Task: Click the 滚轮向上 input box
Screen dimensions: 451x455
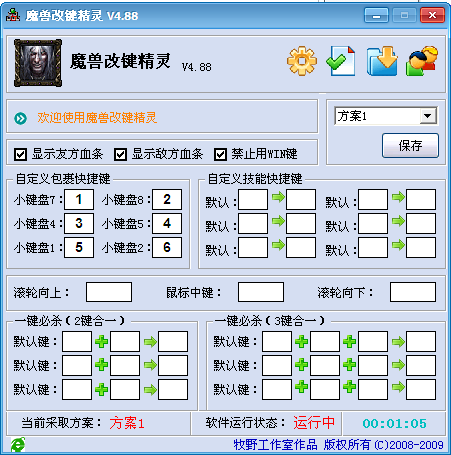Action: pyautogui.click(x=109, y=292)
